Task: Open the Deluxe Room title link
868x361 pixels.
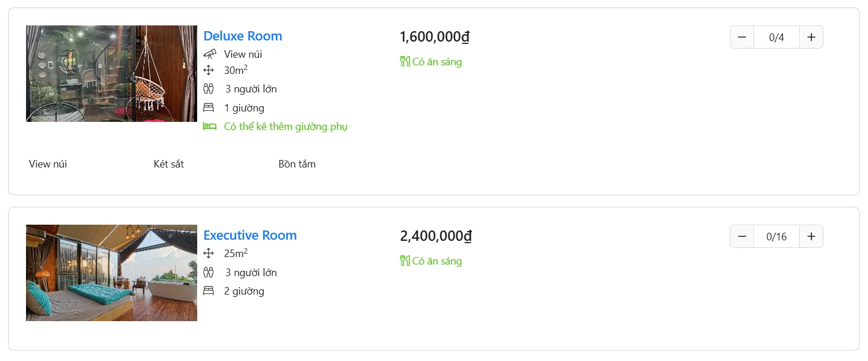Action: [243, 36]
